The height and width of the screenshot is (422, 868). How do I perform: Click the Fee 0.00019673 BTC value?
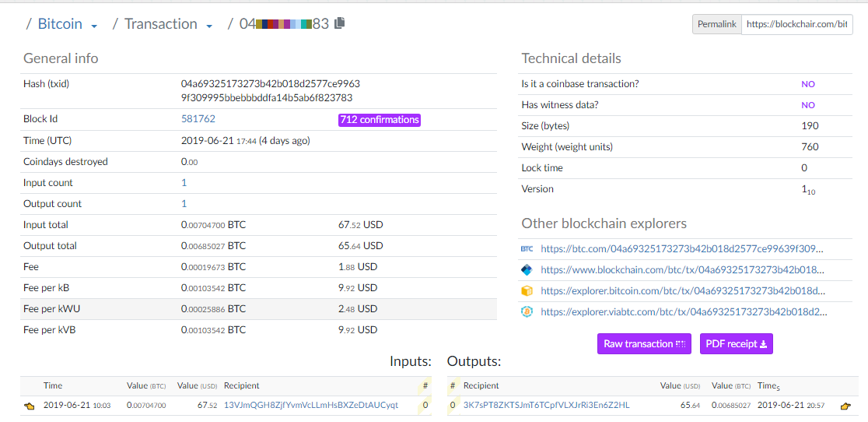pyautogui.click(x=214, y=266)
